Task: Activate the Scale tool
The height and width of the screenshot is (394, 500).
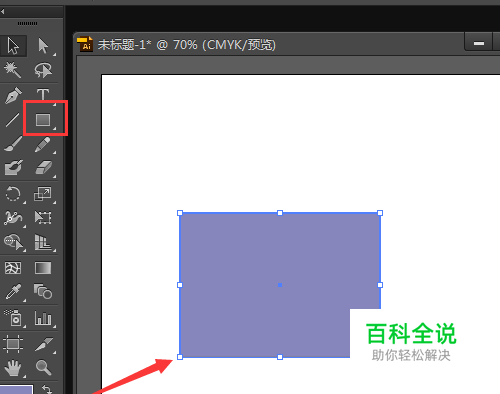Action: pyautogui.click(x=43, y=194)
